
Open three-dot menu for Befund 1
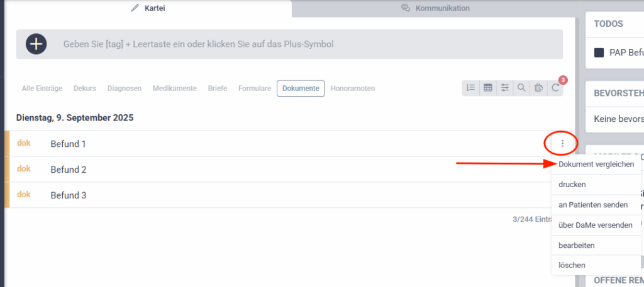pyautogui.click(x=562, y=144)
